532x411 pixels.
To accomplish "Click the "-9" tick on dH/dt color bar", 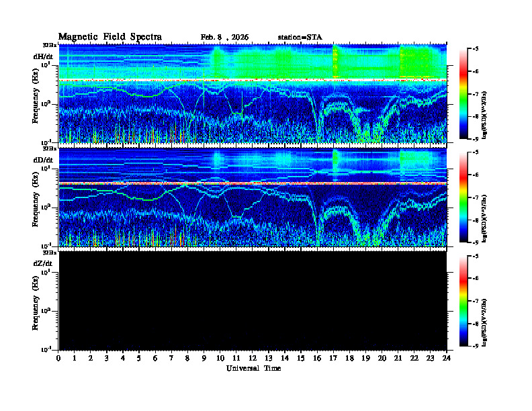I will pos(476,139).
